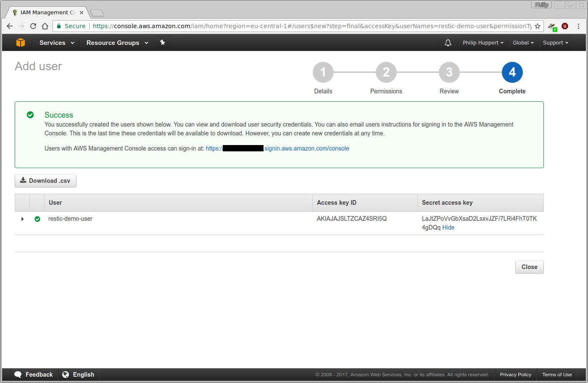
Task: Click the notifications bell icon
Action: coord(448,42)
